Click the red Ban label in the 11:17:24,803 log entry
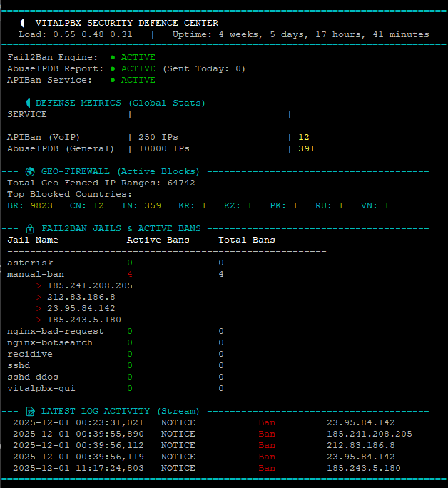The image size is (448, 488). click(x=267, y=468)
